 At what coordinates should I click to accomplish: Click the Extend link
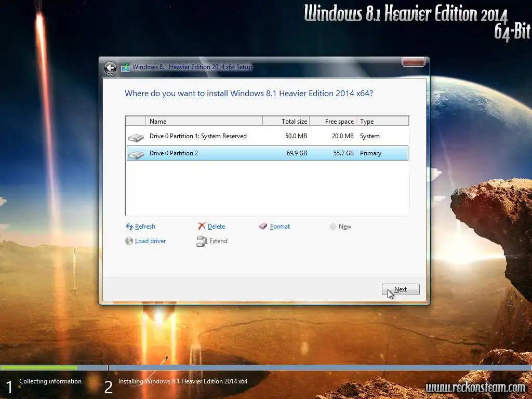tap(218, 241)
